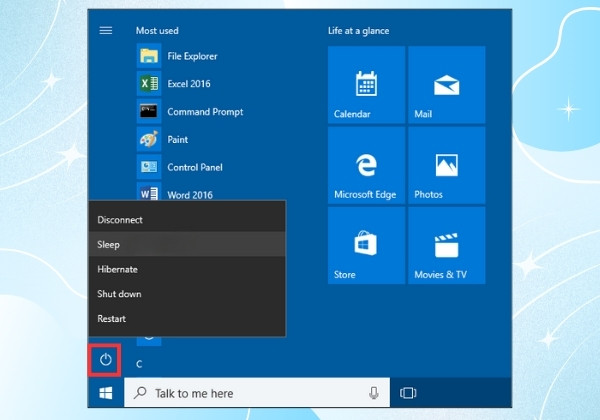Select Restart in the power menu
Screen dimensions: 600x420
(x=187, y=318)
